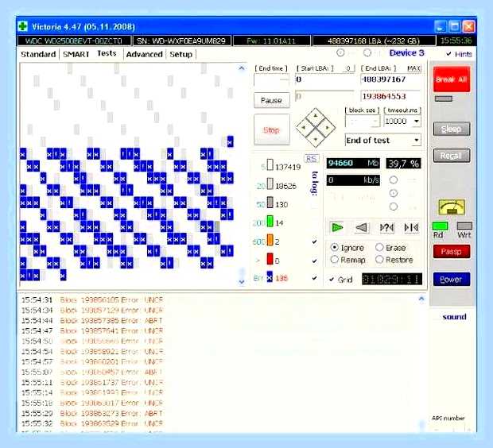The image size is (493, 448).
Task: Click the reverse read triangle icon
Action: [x=362, y=227]
